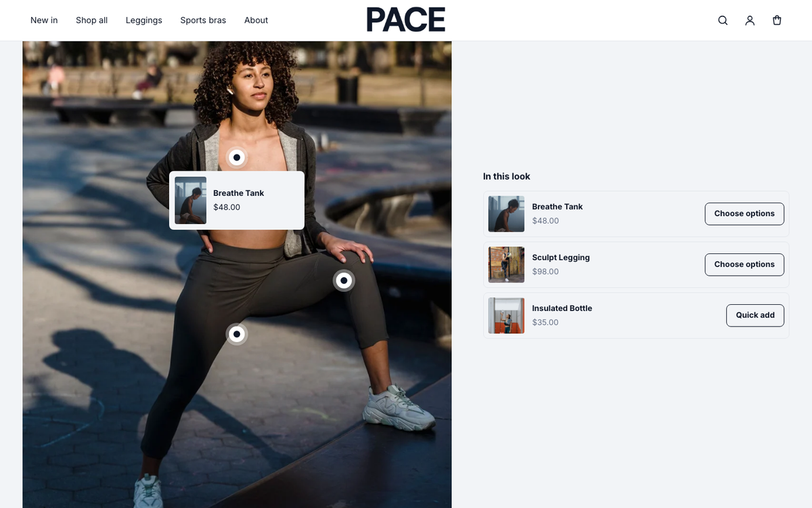Open the shopping bag cart icon
Viewport: 812px width, 508px height.
pyautogui.click(x=777, y=20)
